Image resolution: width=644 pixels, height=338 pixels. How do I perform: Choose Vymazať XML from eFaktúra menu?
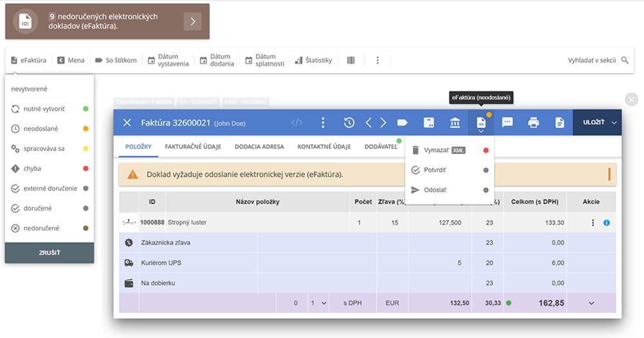click(449, 150)
